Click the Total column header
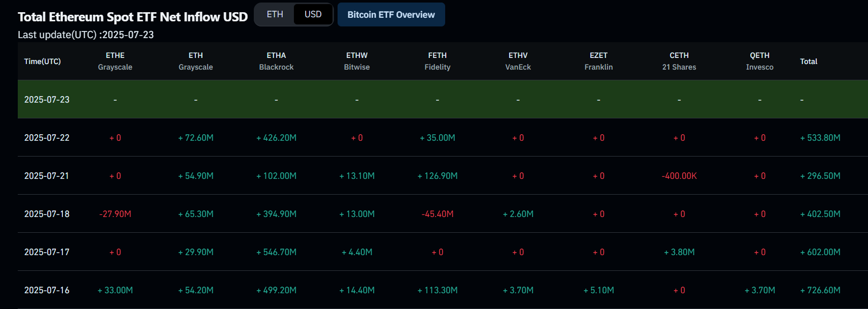868x309 pixels. [x=809, y=61]
